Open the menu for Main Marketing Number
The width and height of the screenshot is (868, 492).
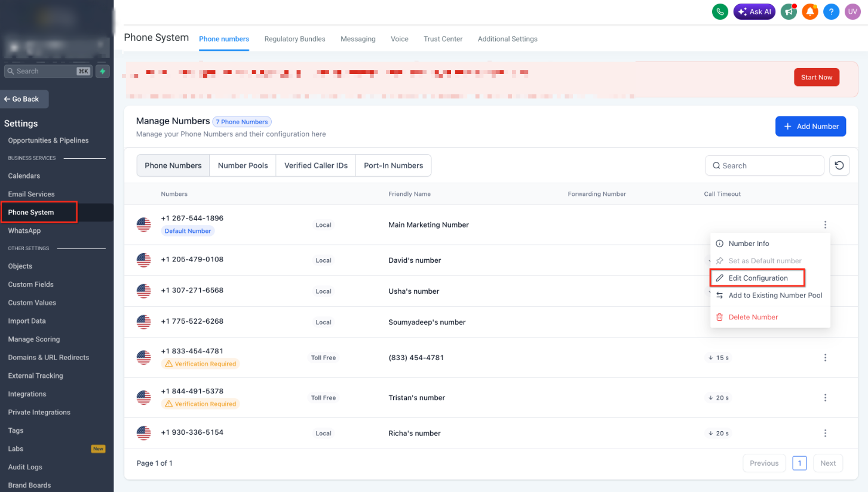(x=825, y=225)
